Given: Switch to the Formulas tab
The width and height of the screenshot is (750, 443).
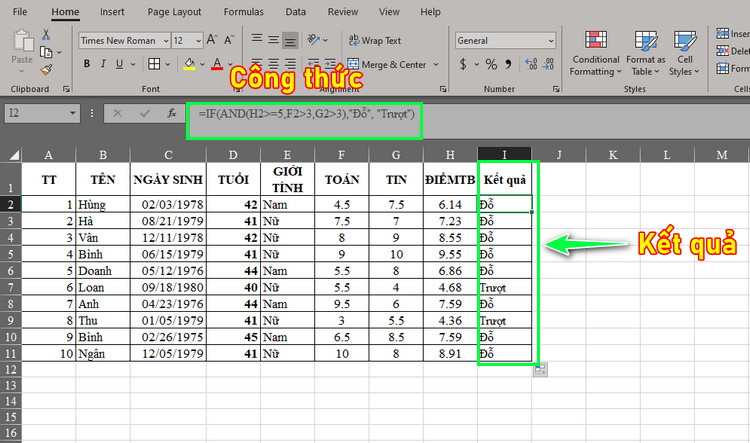Looking at the screenshot, I should [x=243, y=12].
